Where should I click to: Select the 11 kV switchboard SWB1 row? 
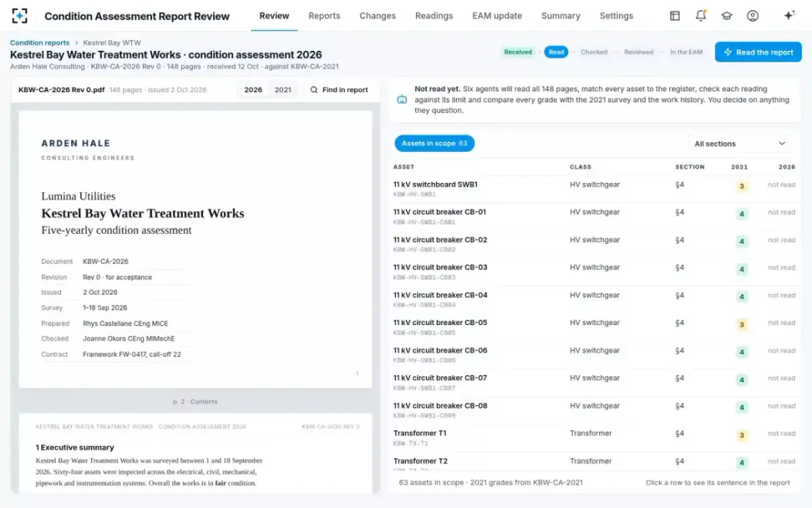tap(594, 188)
